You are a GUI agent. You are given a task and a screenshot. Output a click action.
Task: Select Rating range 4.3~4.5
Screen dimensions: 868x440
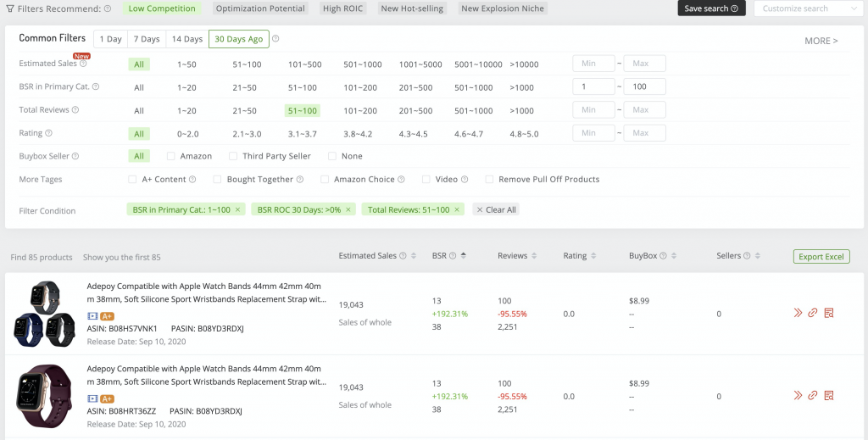[x=413, y=134]
